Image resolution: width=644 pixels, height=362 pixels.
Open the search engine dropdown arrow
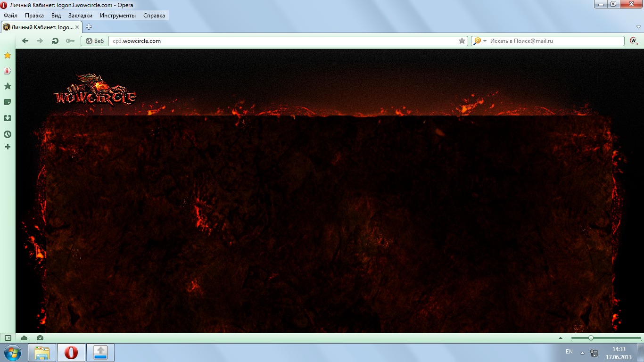coord(485,41)
